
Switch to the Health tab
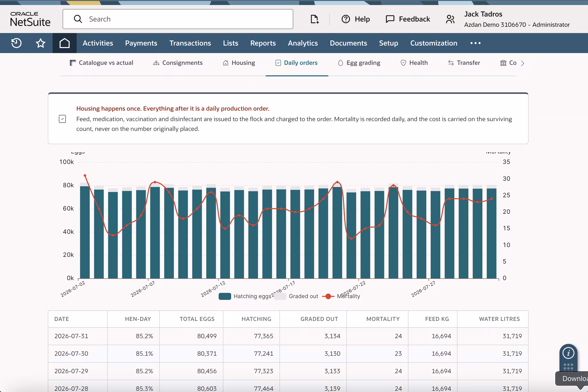coord(414,63)
